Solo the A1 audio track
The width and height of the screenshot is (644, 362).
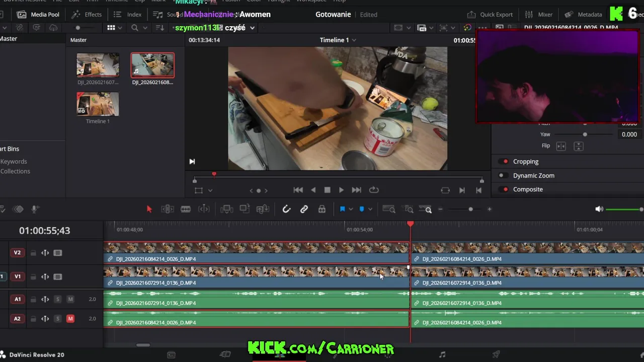coord(58,299)
